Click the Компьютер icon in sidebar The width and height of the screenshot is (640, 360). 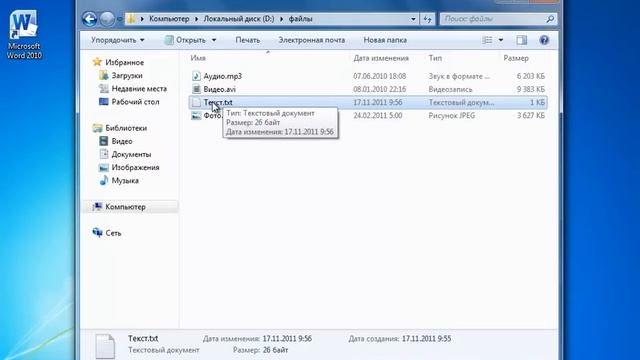[x=97, y=207]
